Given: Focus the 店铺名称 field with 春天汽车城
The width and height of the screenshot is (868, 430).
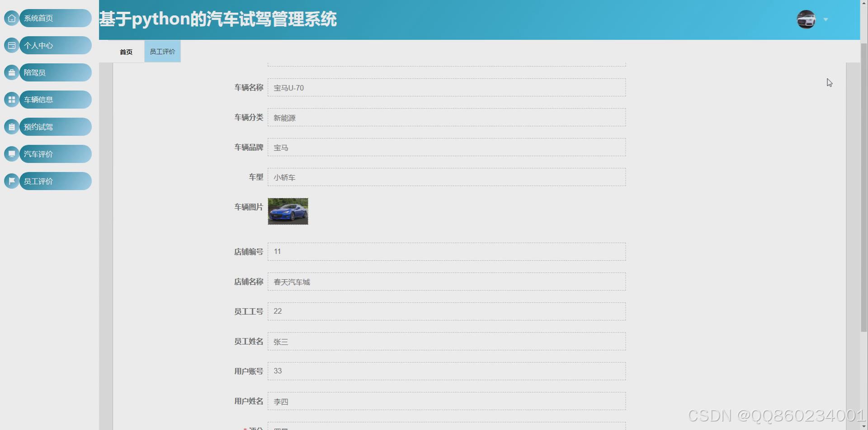Looking at the screenshot, I should 446,282.
